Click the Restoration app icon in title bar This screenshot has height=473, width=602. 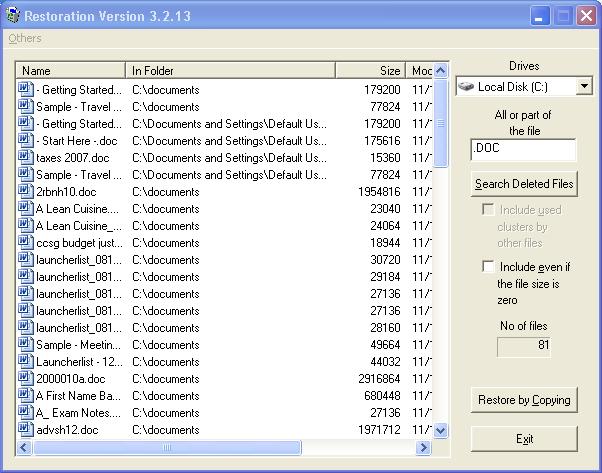(x=13, y=15)
